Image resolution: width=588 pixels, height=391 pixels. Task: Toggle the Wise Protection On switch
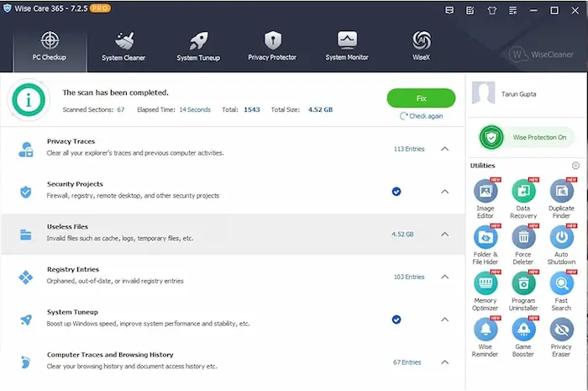525,137
